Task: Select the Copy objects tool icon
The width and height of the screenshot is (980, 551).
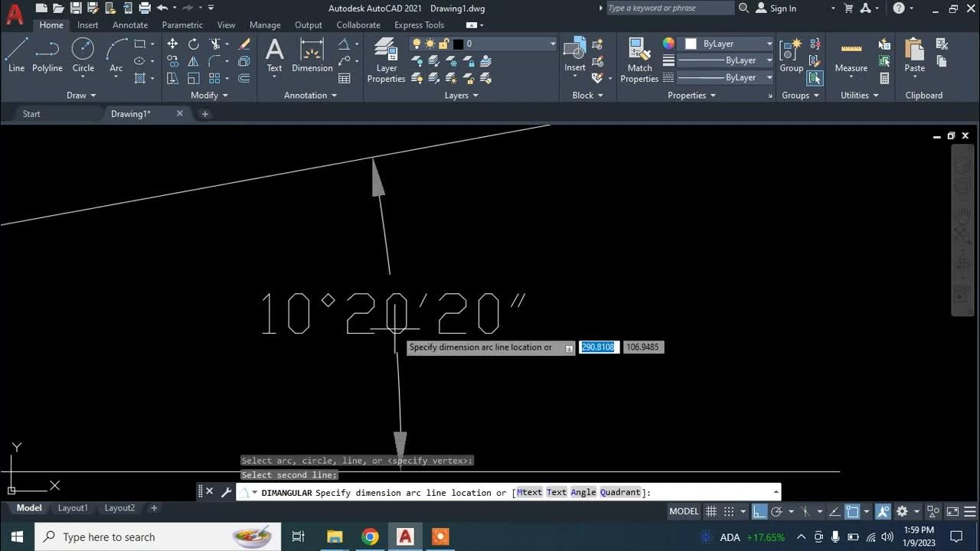Action: click(x=172, y=61)
